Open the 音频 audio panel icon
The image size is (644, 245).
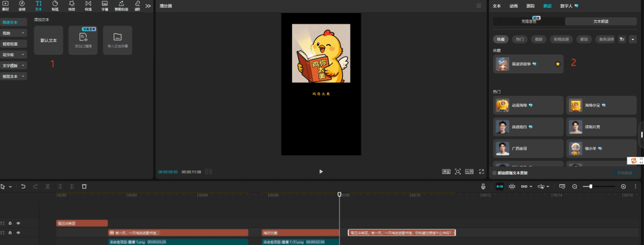tap(22, 5)
